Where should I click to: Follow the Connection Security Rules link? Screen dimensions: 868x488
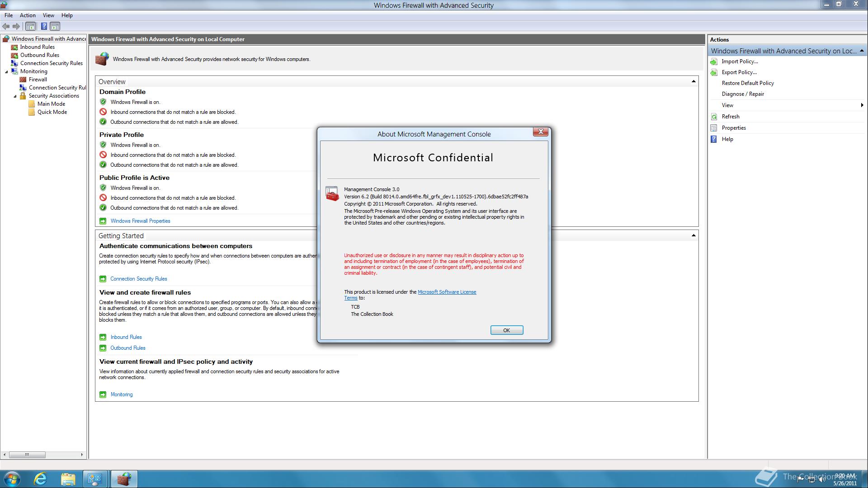coord(138,279)
